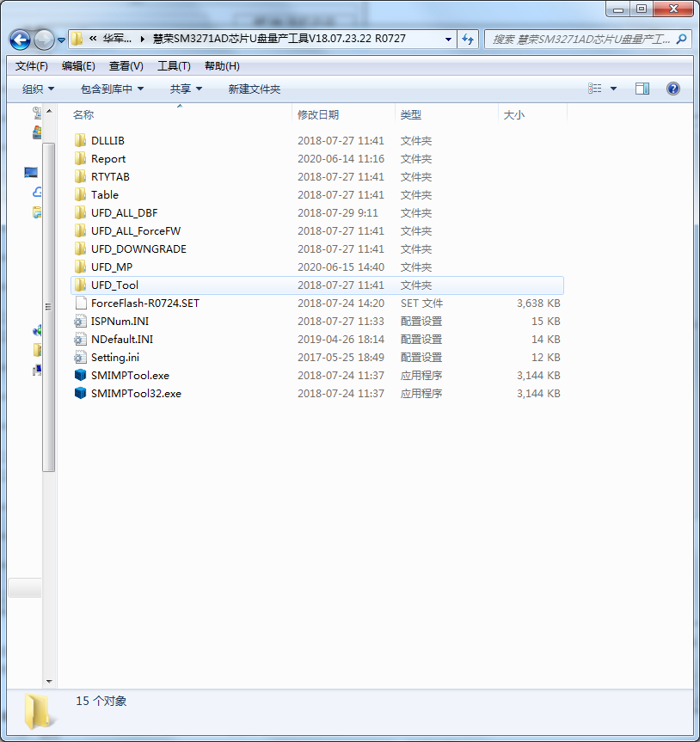
Task: Click the 共享 toolbar button
Action: pos(185,88)
